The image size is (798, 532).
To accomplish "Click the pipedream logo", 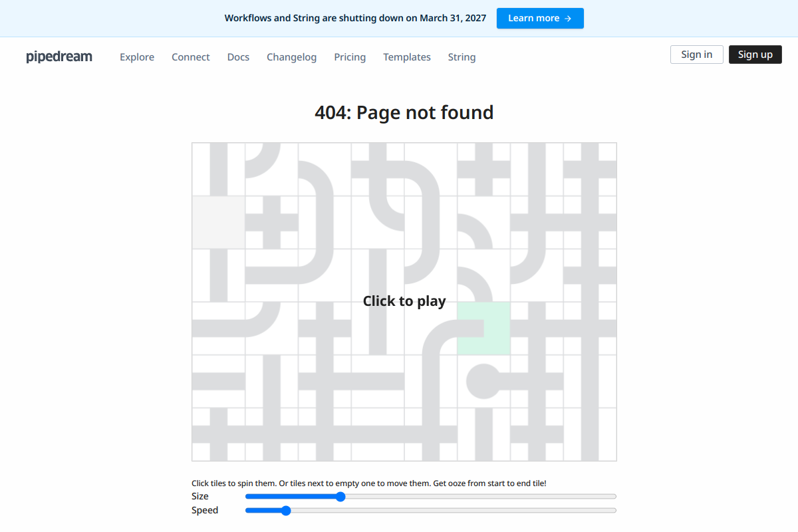I will tap(59, 57).
